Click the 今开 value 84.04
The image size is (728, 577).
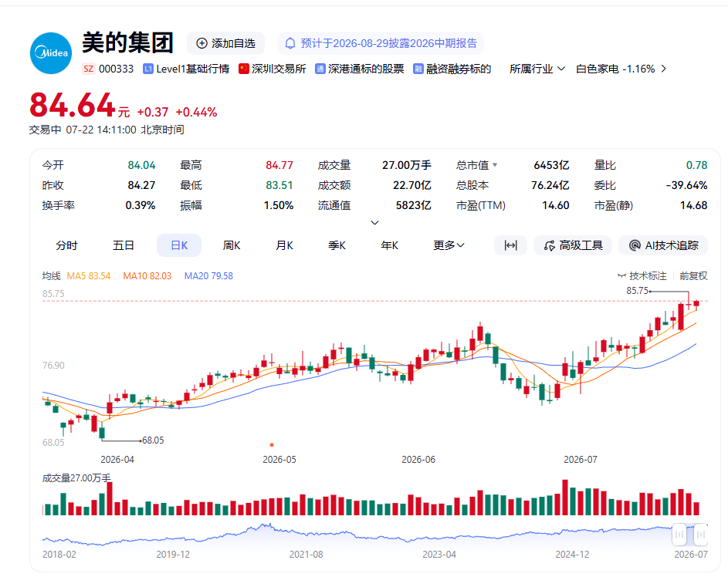point(141,165)
